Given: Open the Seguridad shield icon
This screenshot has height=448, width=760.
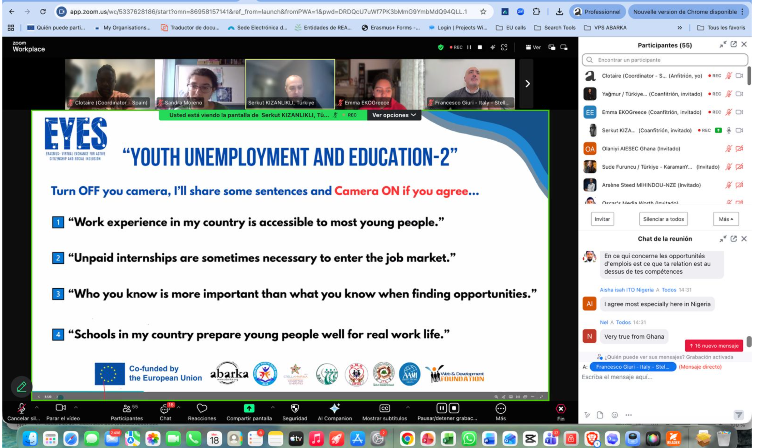Looking at the screenshot, I should [x=294, y=409].
